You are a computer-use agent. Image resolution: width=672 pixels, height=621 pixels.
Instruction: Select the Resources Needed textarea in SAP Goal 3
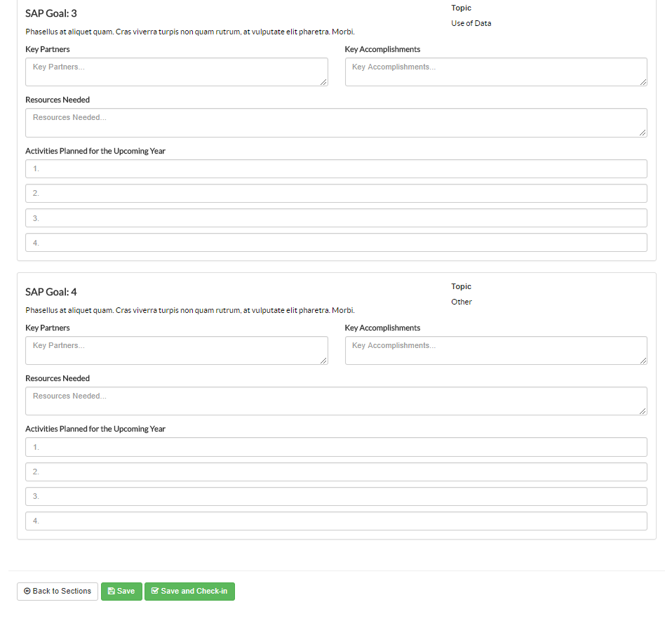pyautogui.click(x=336, y=123)
